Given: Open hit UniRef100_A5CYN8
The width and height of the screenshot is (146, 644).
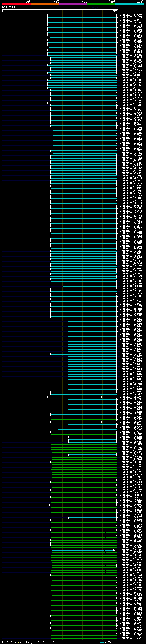Looking at the screenshot, I should tap(131, 552).
